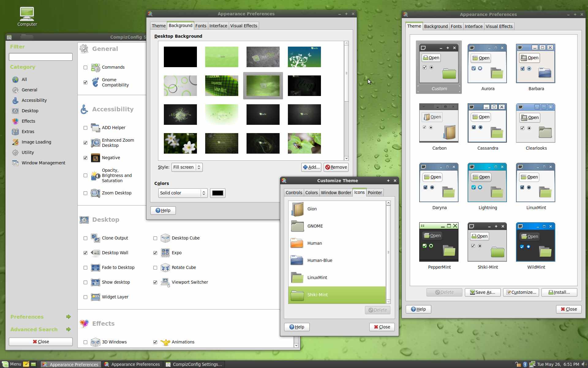The height and width of the screenshot is (368, 588).
Task: Choose the Carbon theme thumbnail
Action: [439, 123]
